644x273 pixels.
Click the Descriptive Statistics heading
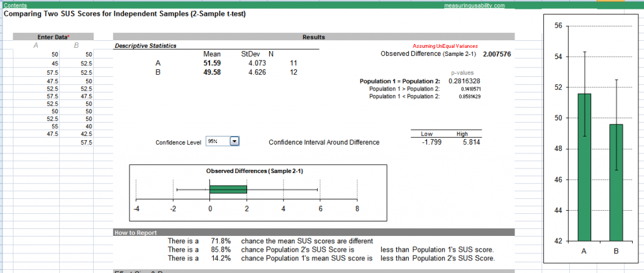145,45
